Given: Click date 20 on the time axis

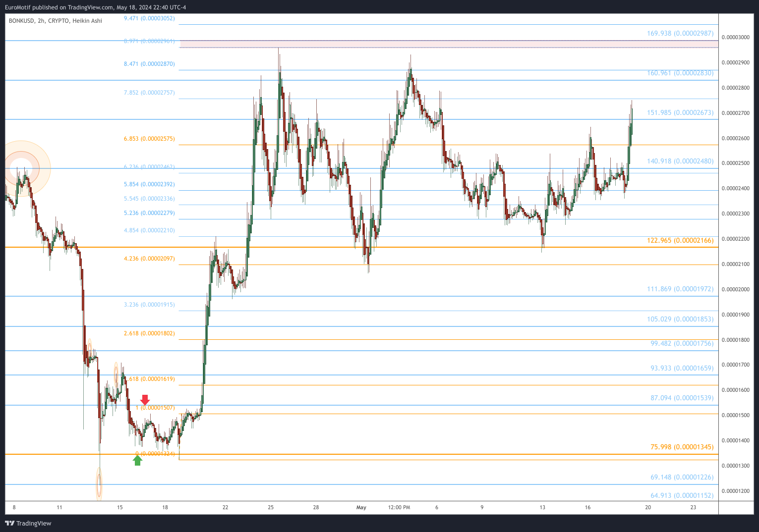Looking at the screenshot, I should click(648, 507).
